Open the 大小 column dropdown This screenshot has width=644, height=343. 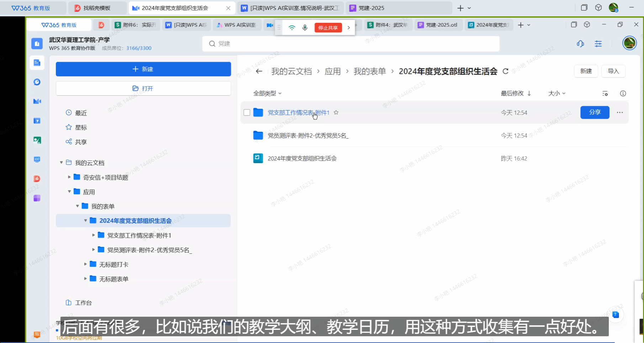pyautogui.click(x=556, y=93)
